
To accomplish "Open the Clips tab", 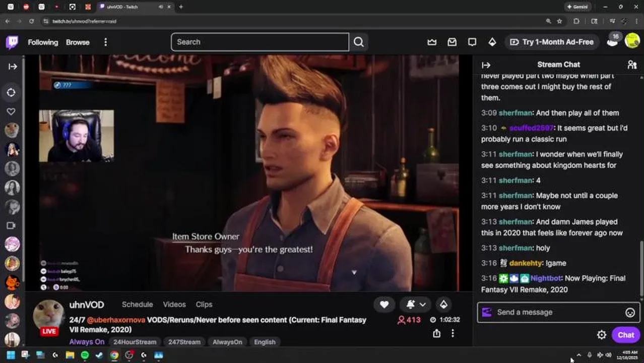I will pyautogui.click(x=204, y=305).
